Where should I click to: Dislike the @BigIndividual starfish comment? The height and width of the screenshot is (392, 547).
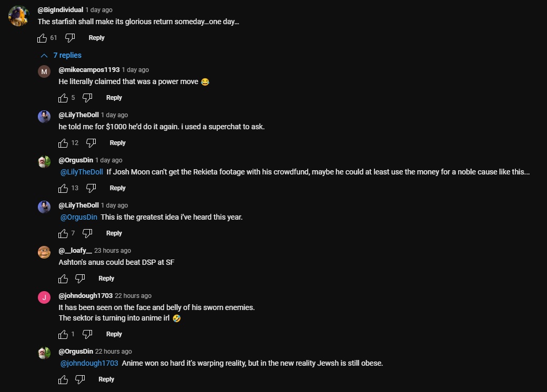point(70,38)
